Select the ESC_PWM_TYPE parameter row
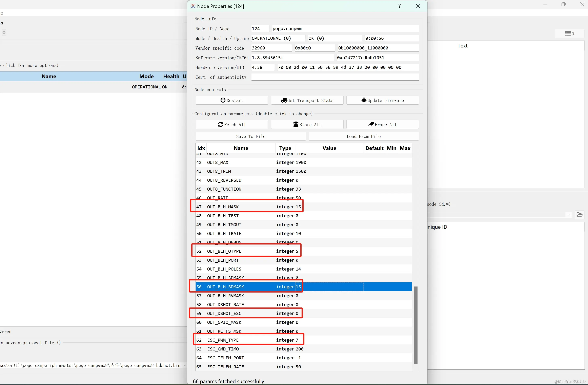 247,340
